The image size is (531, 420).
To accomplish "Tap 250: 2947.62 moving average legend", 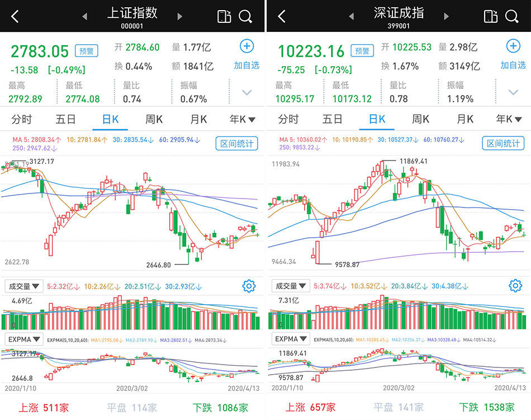I will [35, 148].
